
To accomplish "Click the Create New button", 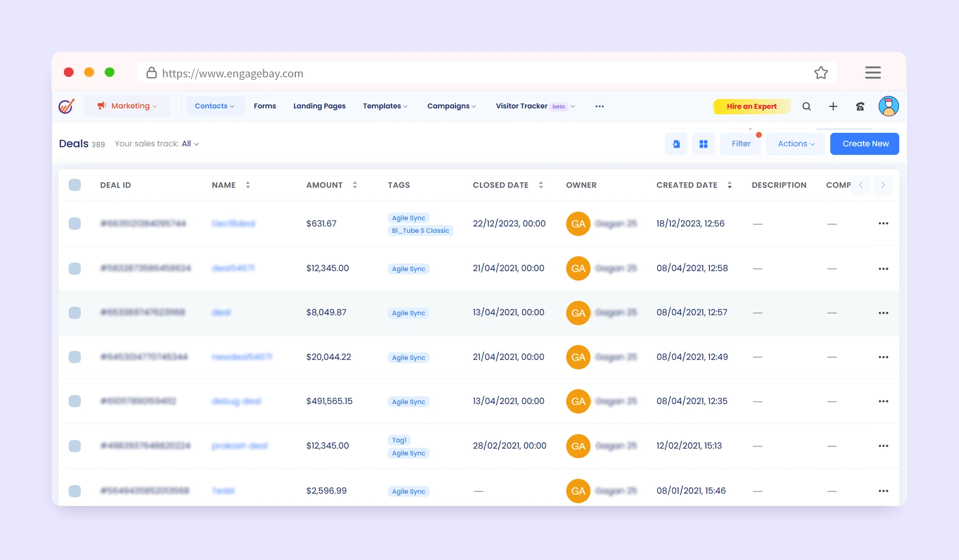I will [x=864, y=144].
